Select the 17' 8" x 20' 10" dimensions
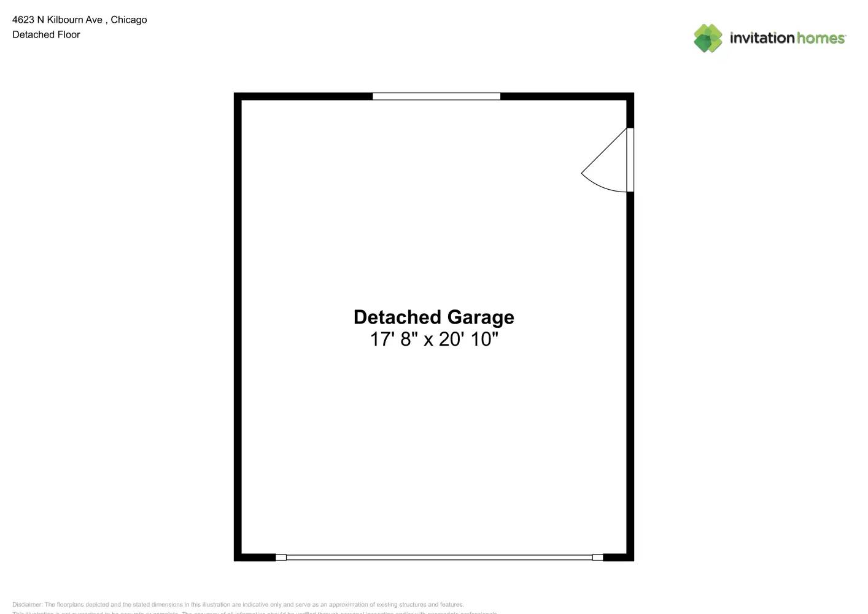The height and width of the screenshot is (614, 868). [x=434, y=338]
